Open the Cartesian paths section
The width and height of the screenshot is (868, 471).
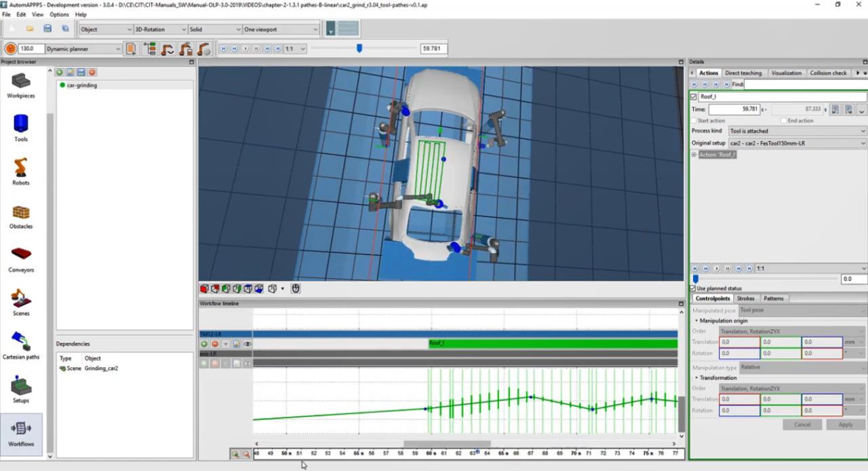21,345
